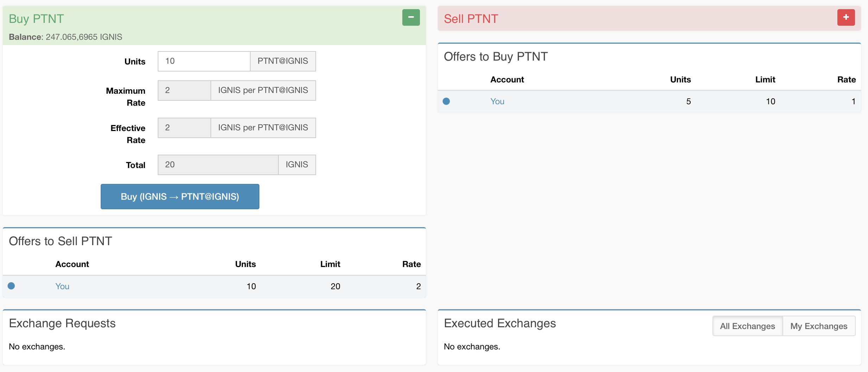
Task: Click the Sell PTNT header title
Action: coord(471,19)
